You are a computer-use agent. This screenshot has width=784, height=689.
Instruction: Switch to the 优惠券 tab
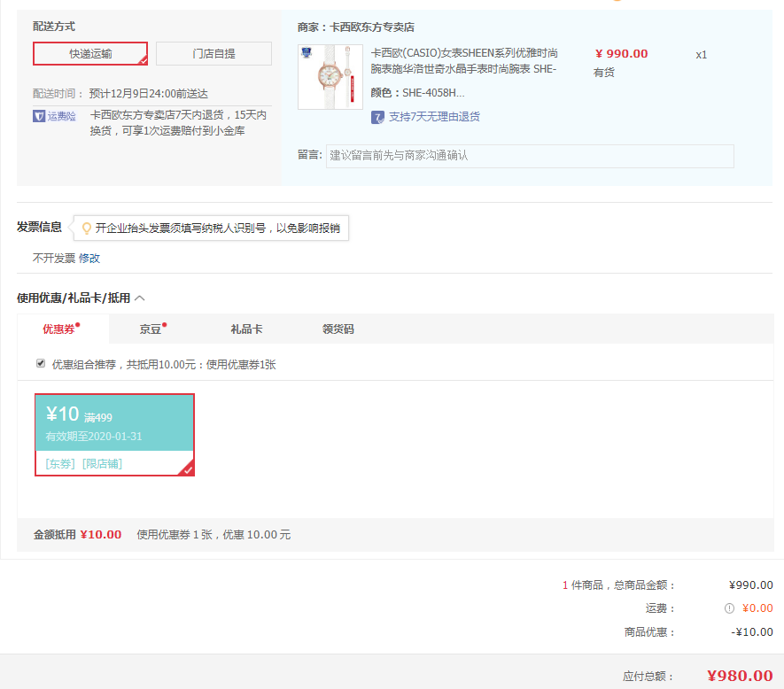coord(61,329)
